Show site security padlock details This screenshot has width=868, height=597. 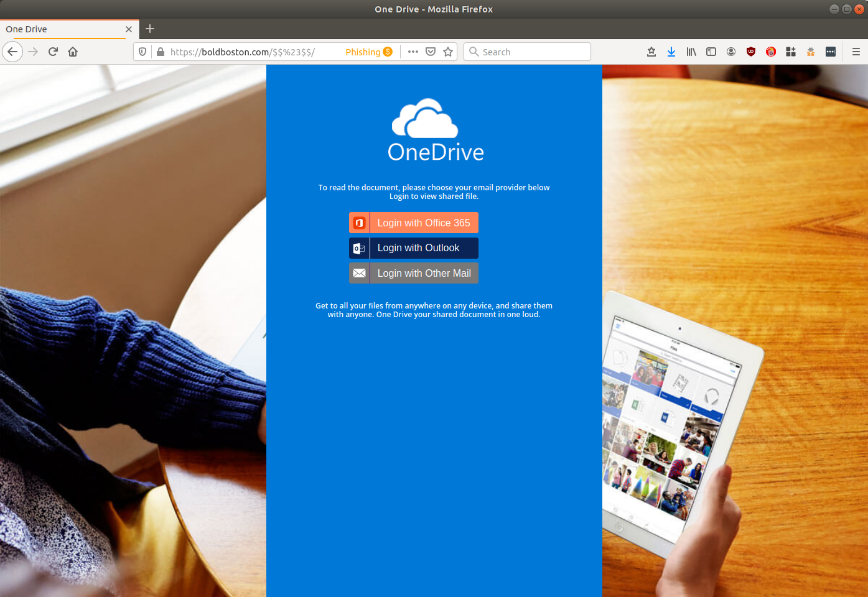click(161, 52)
